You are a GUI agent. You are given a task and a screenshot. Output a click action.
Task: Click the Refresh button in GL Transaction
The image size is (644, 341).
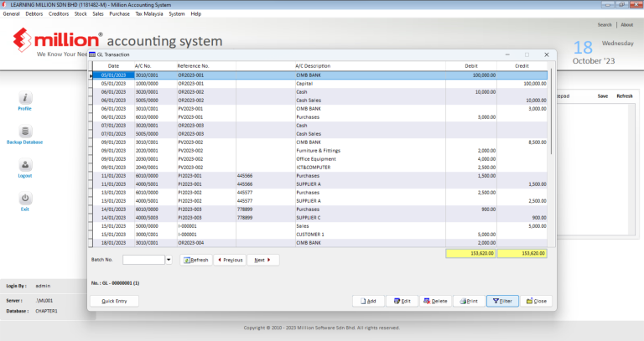click(x=196, y=260)
